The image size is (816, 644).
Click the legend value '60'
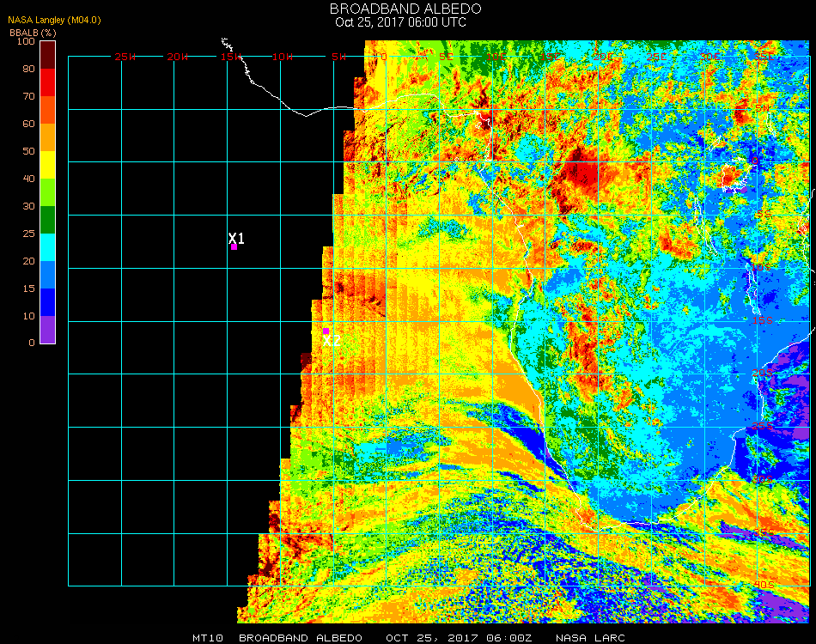[x=28, y=124]
